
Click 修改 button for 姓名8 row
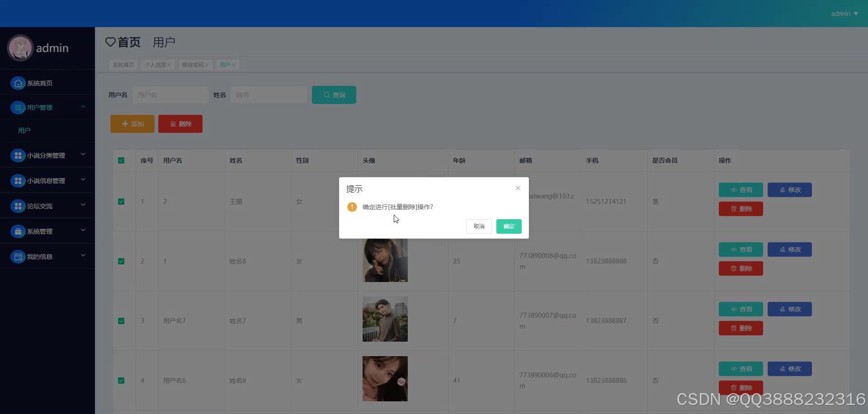tap(790, 249)
